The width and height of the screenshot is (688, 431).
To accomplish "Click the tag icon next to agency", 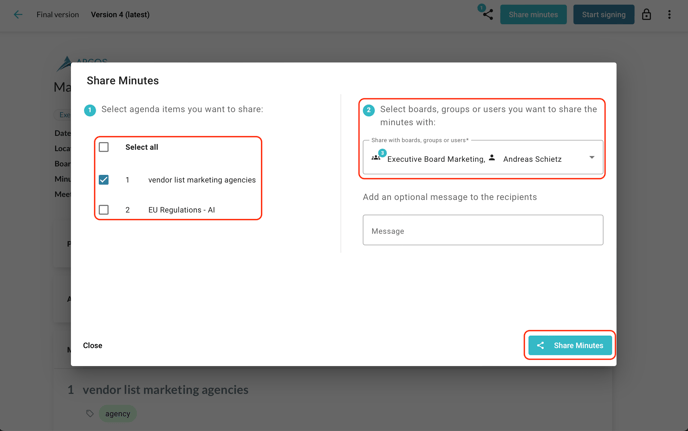I will tap(90, 413).
